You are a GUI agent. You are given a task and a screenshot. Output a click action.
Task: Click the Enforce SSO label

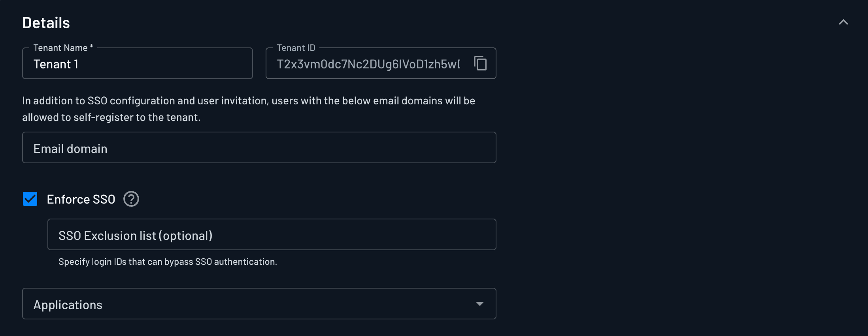point(81,199)
